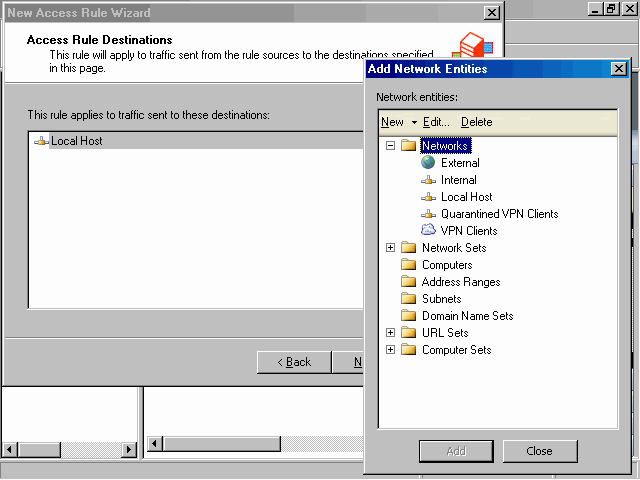Select the Domain Name Sets folder
The image size is (640, 480).
467,316
